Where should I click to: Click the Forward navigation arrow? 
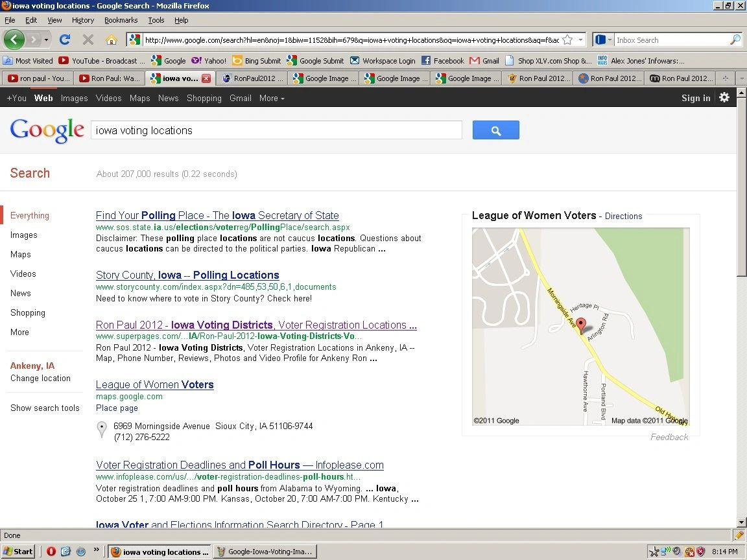pyautogui.click(x=33, y=40)
